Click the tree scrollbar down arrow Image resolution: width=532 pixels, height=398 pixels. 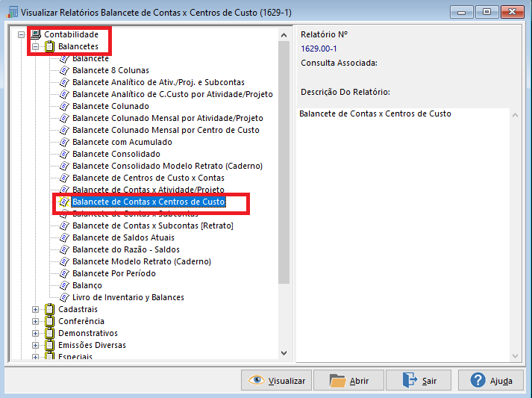(x=284, y=353)
